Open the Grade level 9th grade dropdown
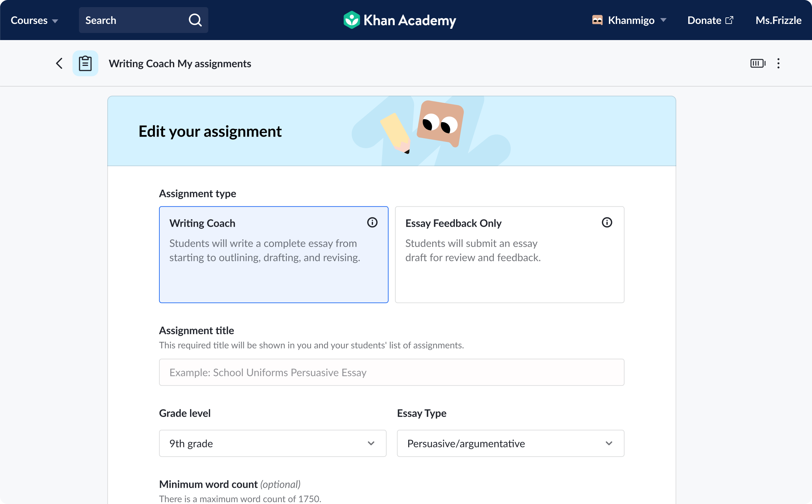This screenshot has height=504, width=812. [x=273, y=443]
